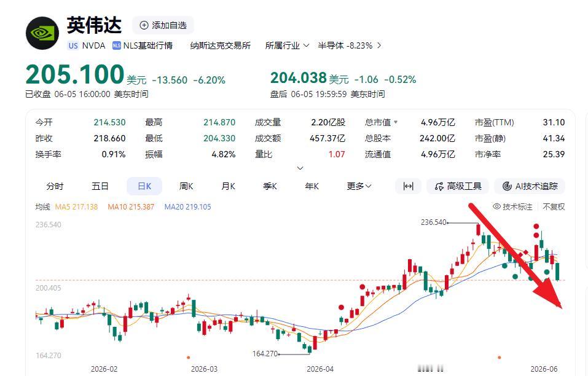Click the 成交量 value 2.20亿股
Viewport: 588px width, 376px height.
[x=328, y=123]
